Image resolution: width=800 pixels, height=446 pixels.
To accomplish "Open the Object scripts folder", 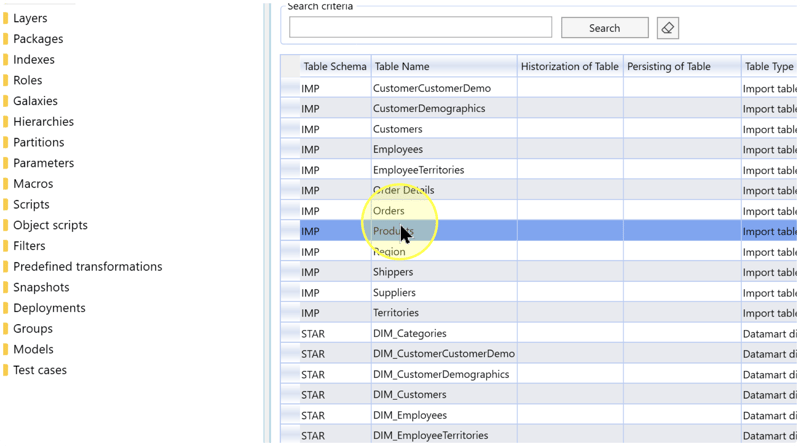I will click(x=50, y=225).
